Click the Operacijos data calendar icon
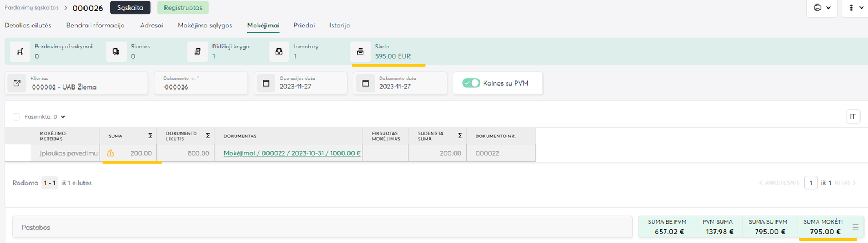 (x=266, y=83)
